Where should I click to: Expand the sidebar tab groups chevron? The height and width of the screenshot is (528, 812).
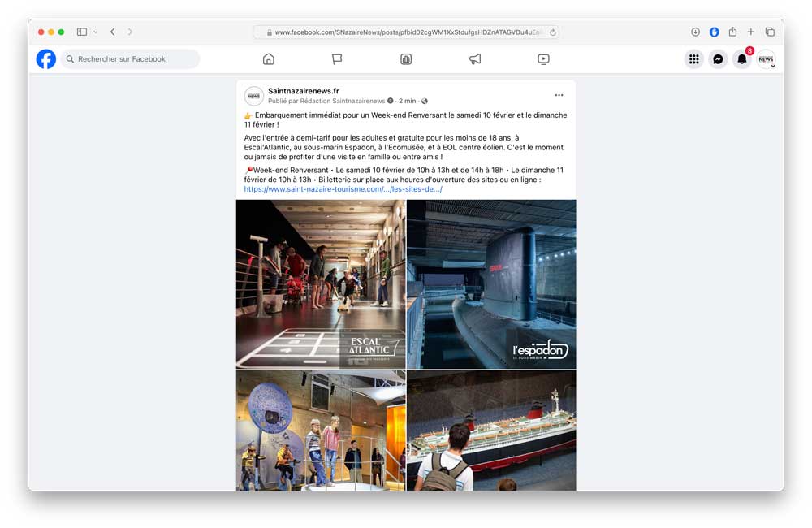96,32
